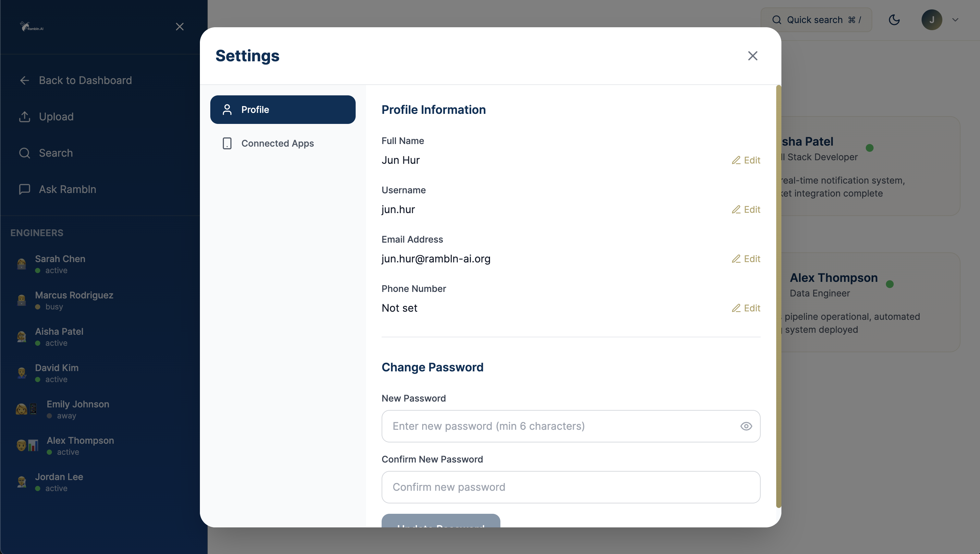Select the Profile settings tab

[x=282, y=110]
